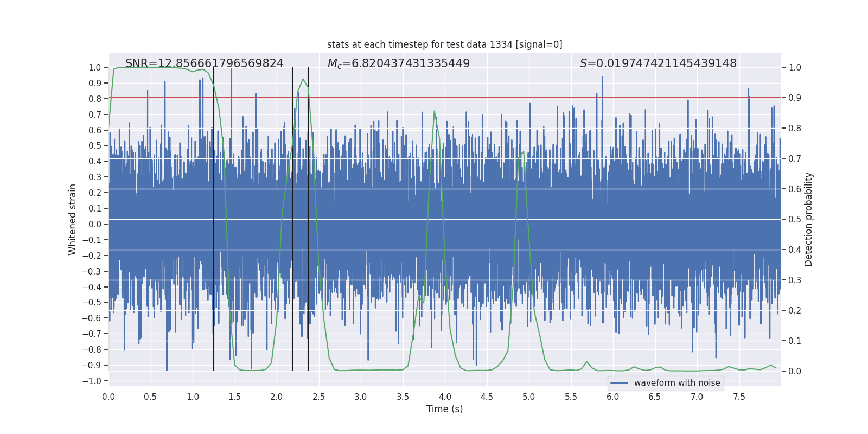Click the 7.5 Time axis tick label
The image size is (868, 434).
coord(739,397)
